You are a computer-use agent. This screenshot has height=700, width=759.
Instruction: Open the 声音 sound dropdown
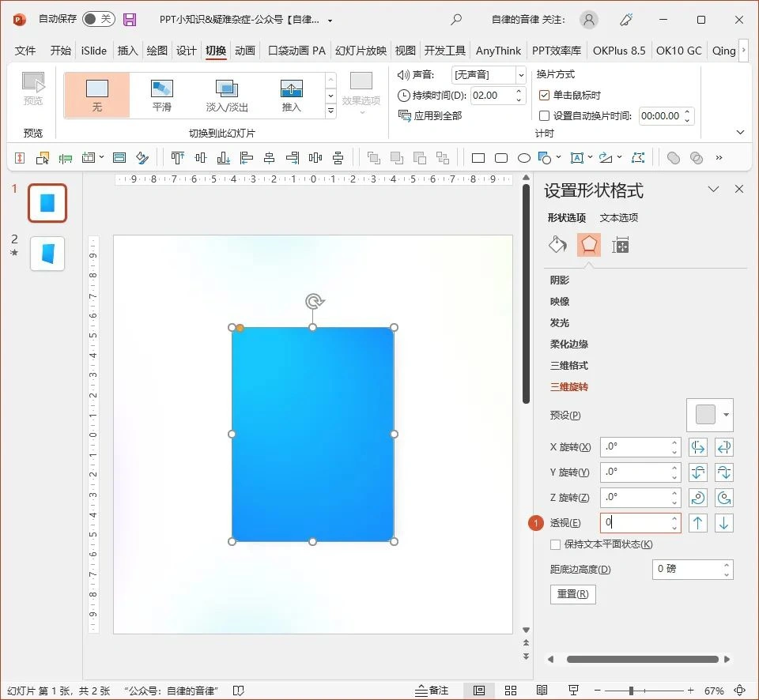(520, 75)
